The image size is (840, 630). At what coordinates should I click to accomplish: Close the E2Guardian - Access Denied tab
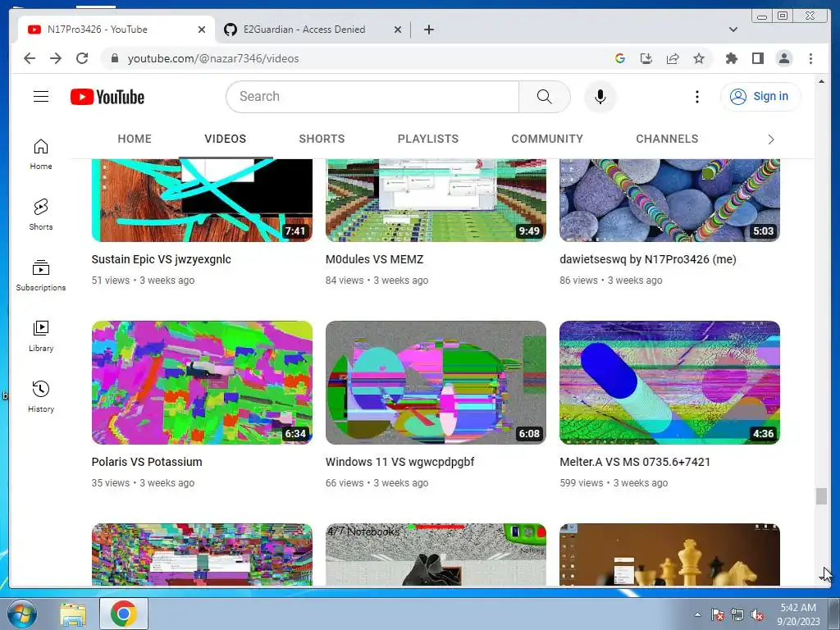click(x=398, y=30)
